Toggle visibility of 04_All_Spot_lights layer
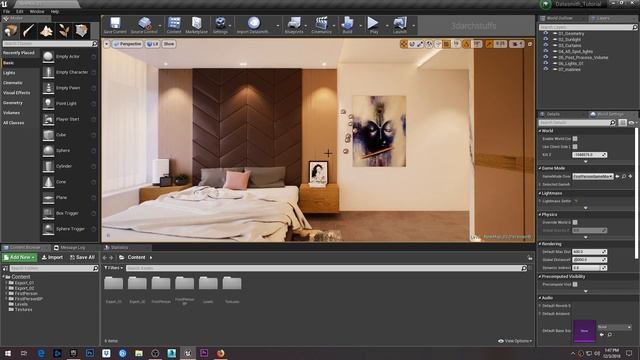640x360 pixels. click(x=546, y=51)
